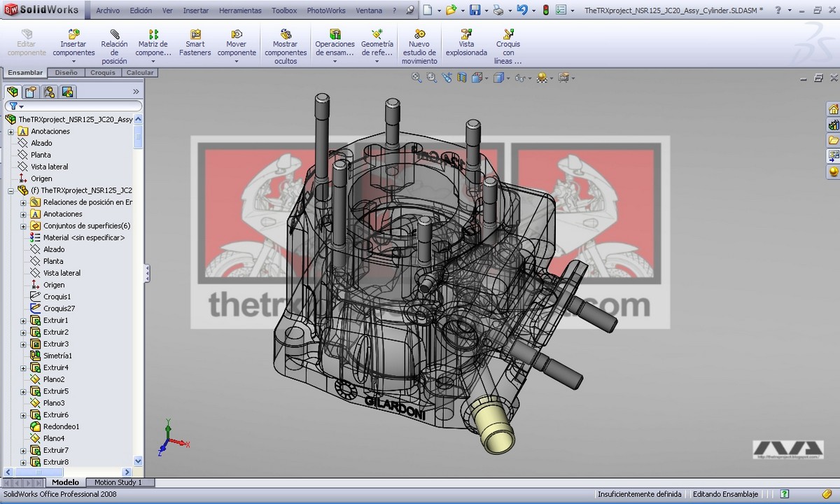Expand top Anotaciones node
This screenshot has height=504, width=840.
[x=10, y=132]
